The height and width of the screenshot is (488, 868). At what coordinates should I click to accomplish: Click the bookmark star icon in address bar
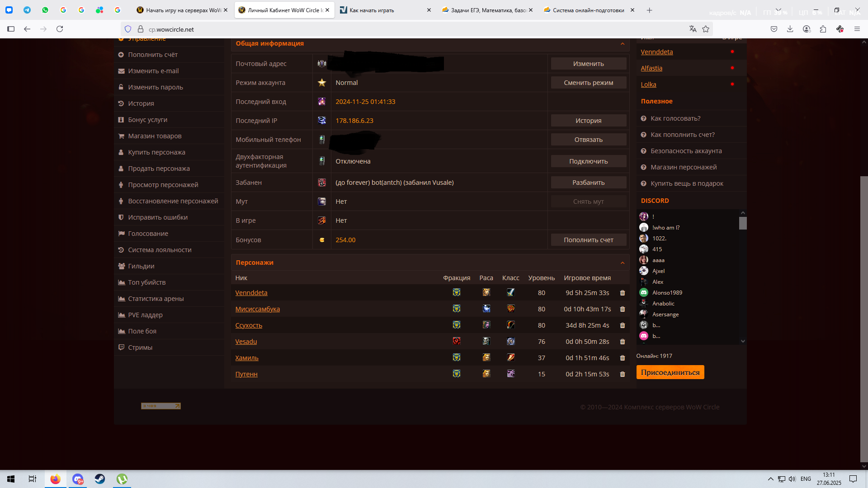pos(706,29)
